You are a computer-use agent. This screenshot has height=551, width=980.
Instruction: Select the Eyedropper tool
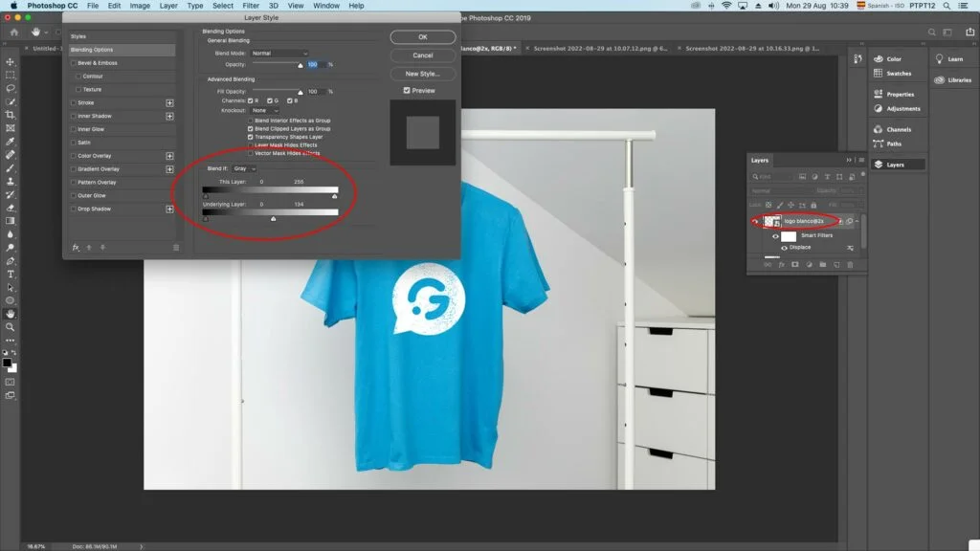coord(10,142)
